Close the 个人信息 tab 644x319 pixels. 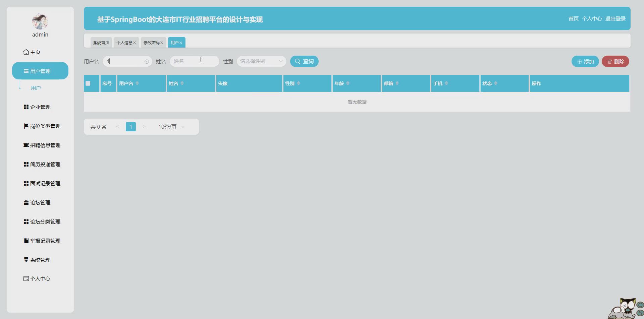pos(135,43)
